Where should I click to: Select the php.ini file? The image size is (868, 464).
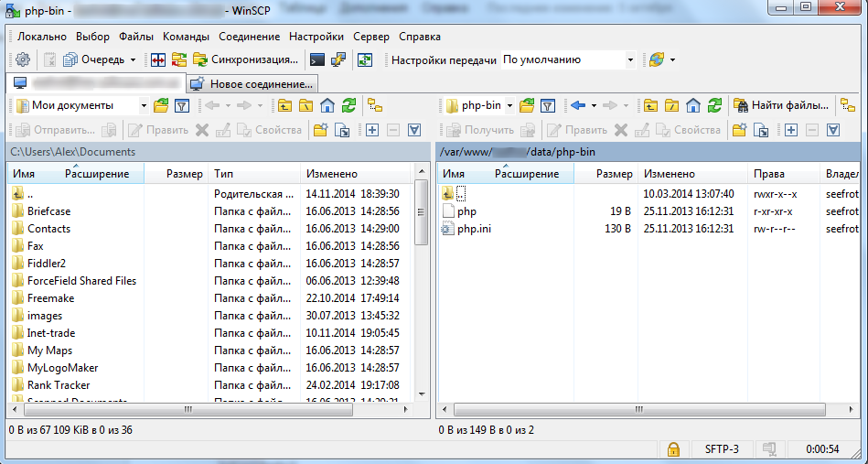474,229
